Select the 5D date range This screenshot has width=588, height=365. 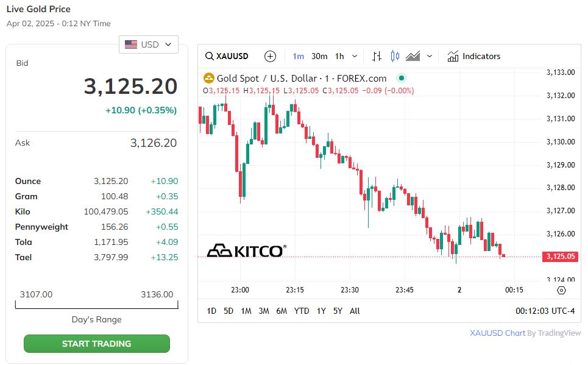pyautogui.click(x=228, y=311)
